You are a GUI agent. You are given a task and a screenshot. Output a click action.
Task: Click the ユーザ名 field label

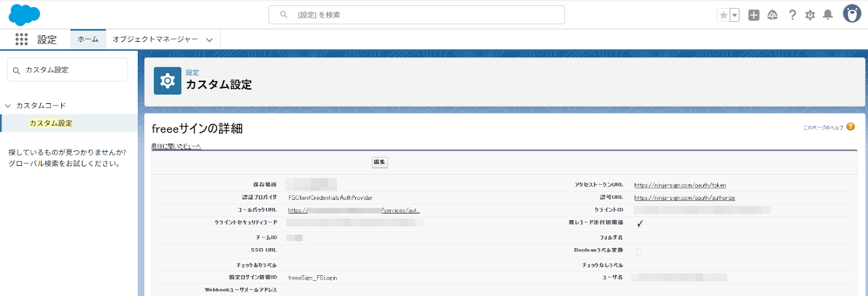[612, 277]
